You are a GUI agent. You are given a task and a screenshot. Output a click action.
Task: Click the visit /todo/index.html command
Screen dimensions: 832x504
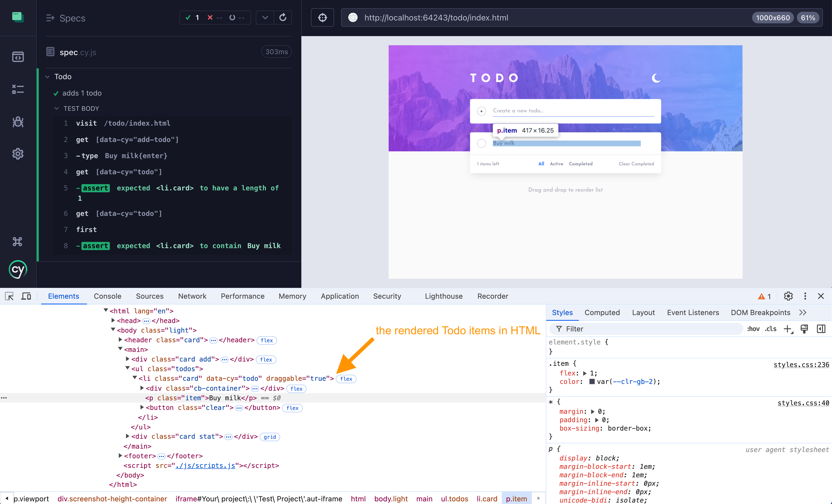click(172, 123)
